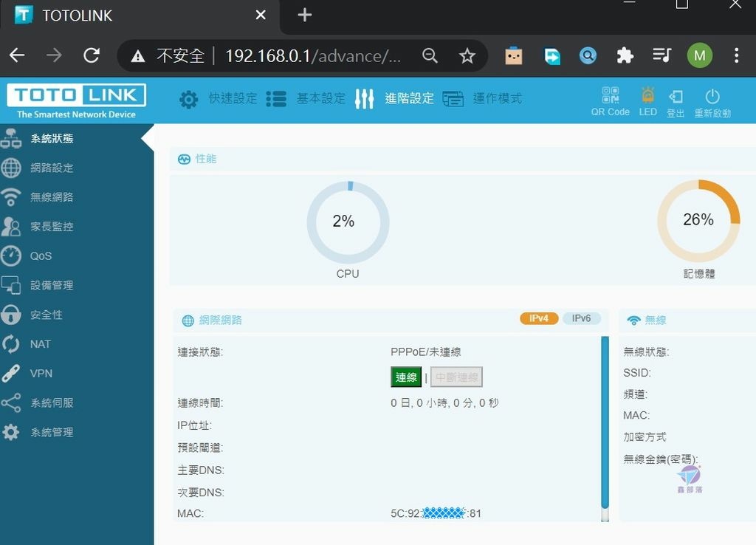Select 系統狀態 in sidebar

coord(52,139)
